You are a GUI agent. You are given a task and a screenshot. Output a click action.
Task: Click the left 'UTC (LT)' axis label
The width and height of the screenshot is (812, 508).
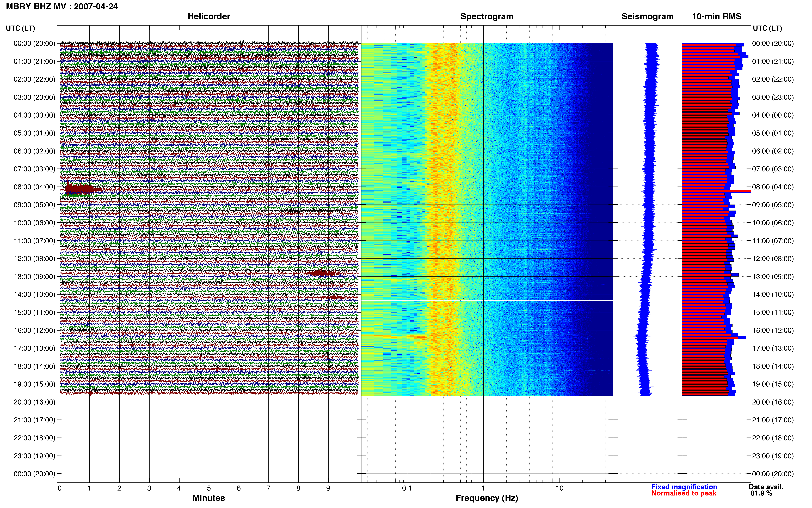[21, 28]
